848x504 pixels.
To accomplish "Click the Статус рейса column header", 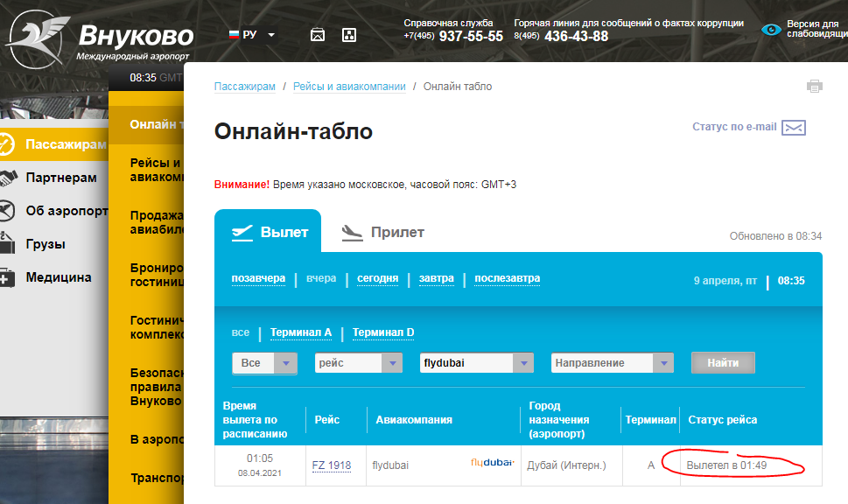I will (722, 420).
